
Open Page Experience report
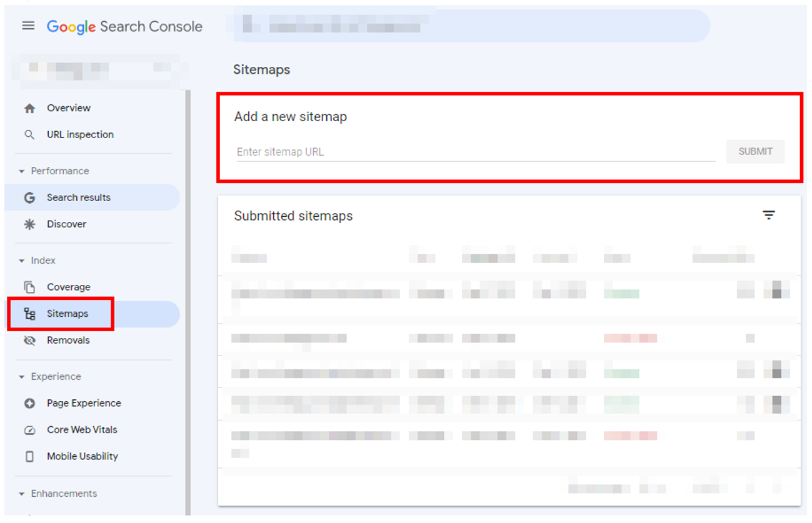[x=84, y=404]
